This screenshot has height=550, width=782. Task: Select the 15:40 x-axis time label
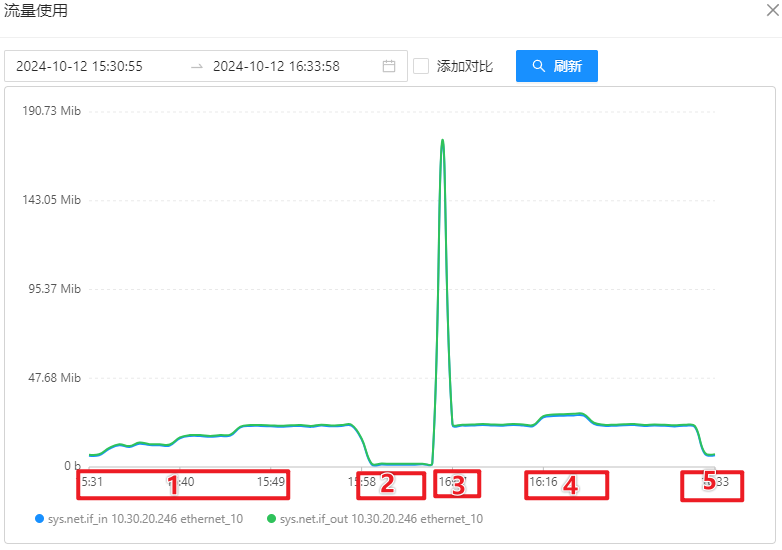pos(181,482)
